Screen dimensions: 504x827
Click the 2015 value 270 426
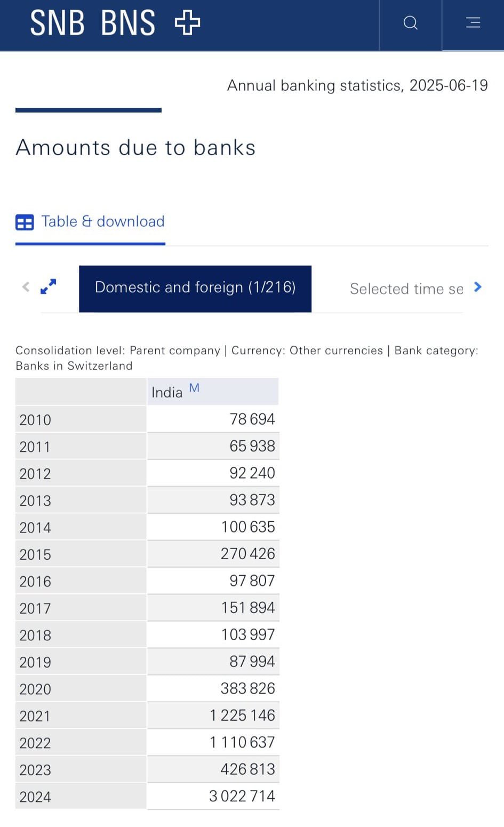pos(248,553)
